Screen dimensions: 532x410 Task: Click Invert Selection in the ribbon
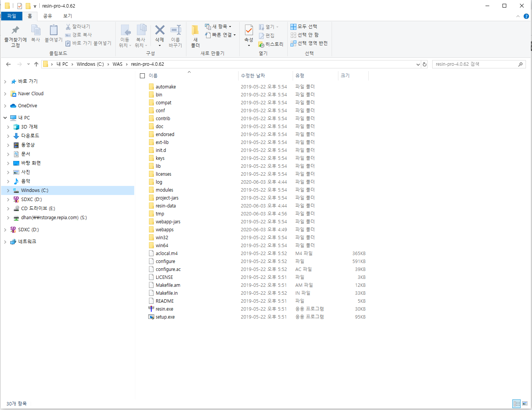click(309, 43)
